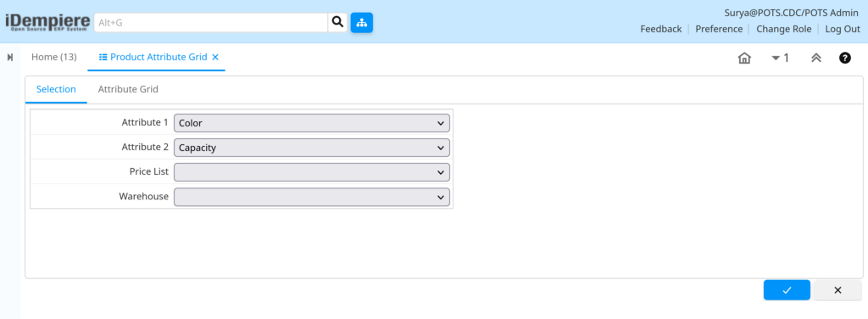This screenshot has width=868, height=319.
Task: Click the Log Out link
Action: tap(843, 29)
